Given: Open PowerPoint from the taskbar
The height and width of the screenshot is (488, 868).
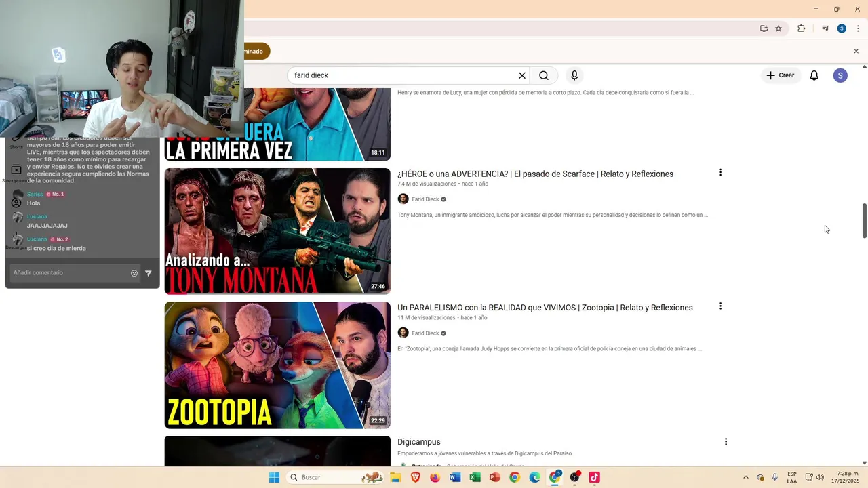Looking at the screenshot, I should click(494, 477).
